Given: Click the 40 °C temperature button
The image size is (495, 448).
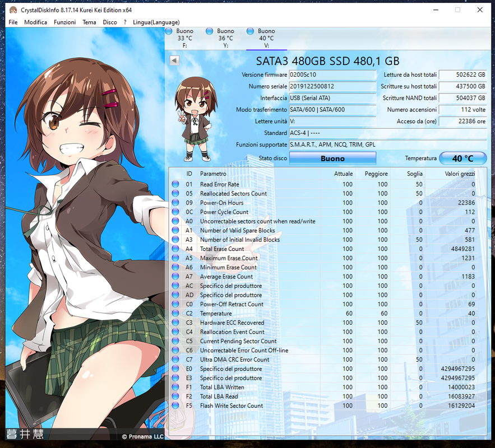Looking at the screenshot, I should pyautogui.click(x=463, y=158).
